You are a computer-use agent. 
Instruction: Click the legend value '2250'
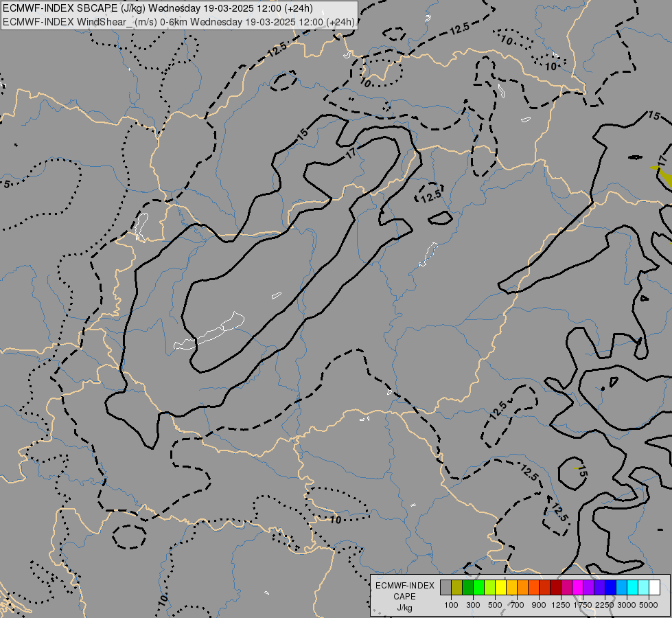click(605, 605)
